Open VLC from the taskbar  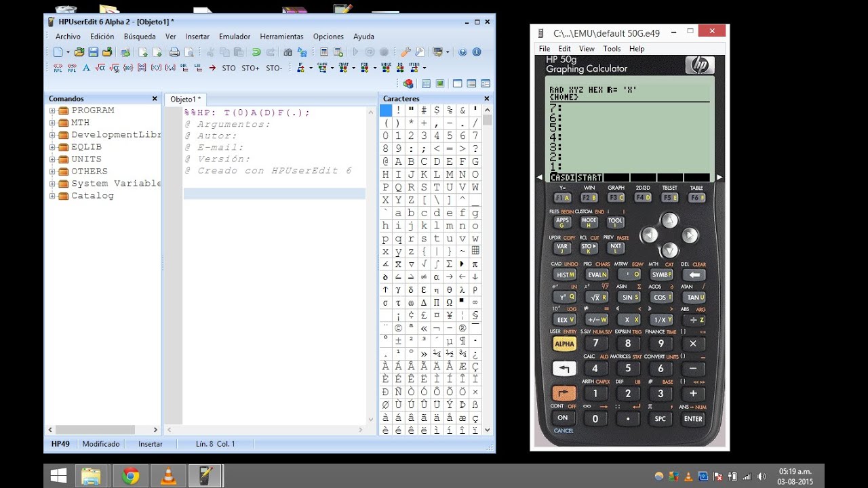[167, 476]
